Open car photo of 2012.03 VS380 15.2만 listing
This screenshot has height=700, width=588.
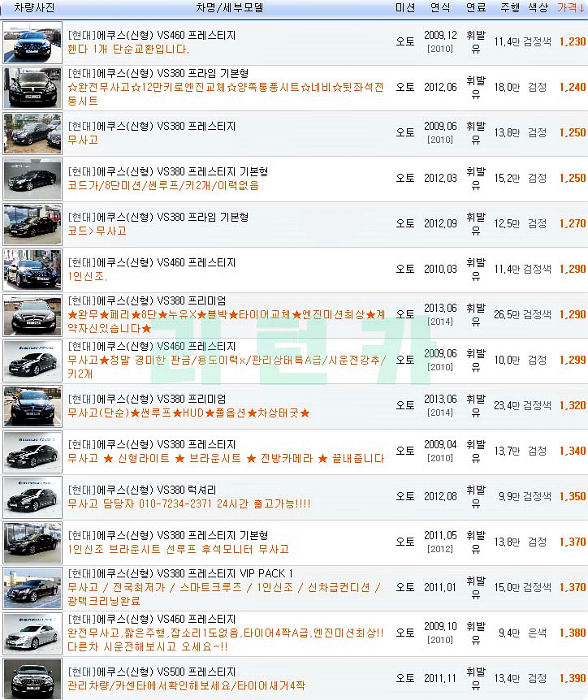coord(32,179)
